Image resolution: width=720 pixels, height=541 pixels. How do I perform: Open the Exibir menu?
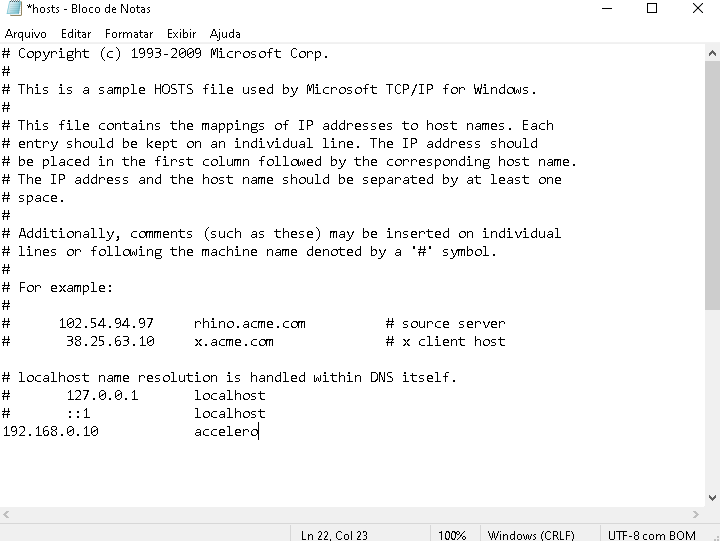pyautogui.click(x=181, y=34)
